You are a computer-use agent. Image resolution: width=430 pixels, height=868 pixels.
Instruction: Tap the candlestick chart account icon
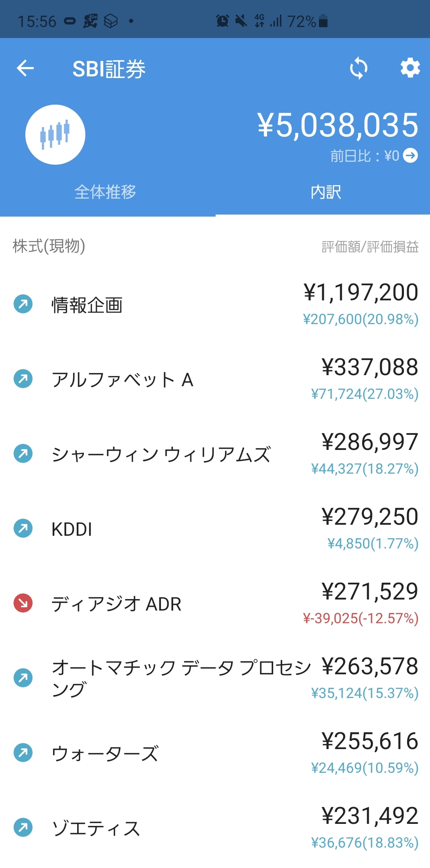point(55,135)
